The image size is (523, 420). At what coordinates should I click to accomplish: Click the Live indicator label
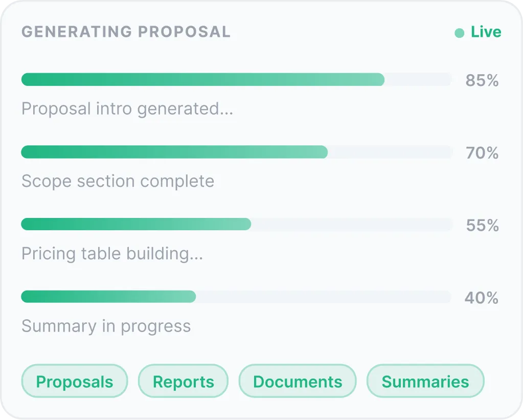point(486,32)
